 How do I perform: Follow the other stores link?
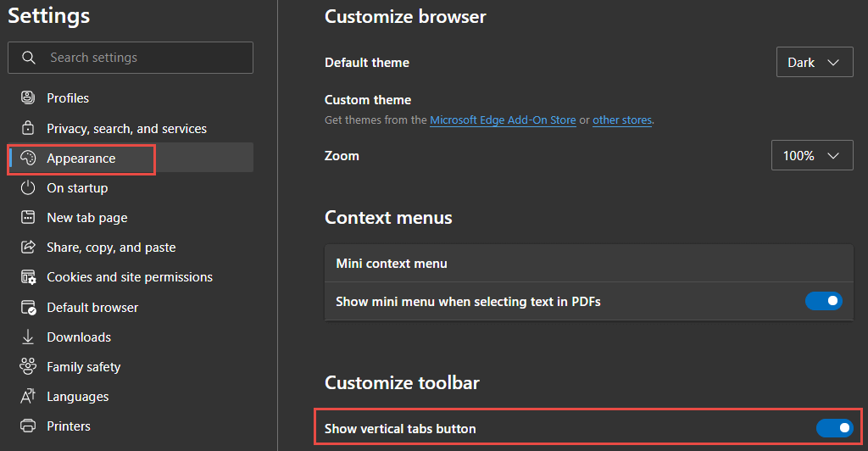click(622, 120)
